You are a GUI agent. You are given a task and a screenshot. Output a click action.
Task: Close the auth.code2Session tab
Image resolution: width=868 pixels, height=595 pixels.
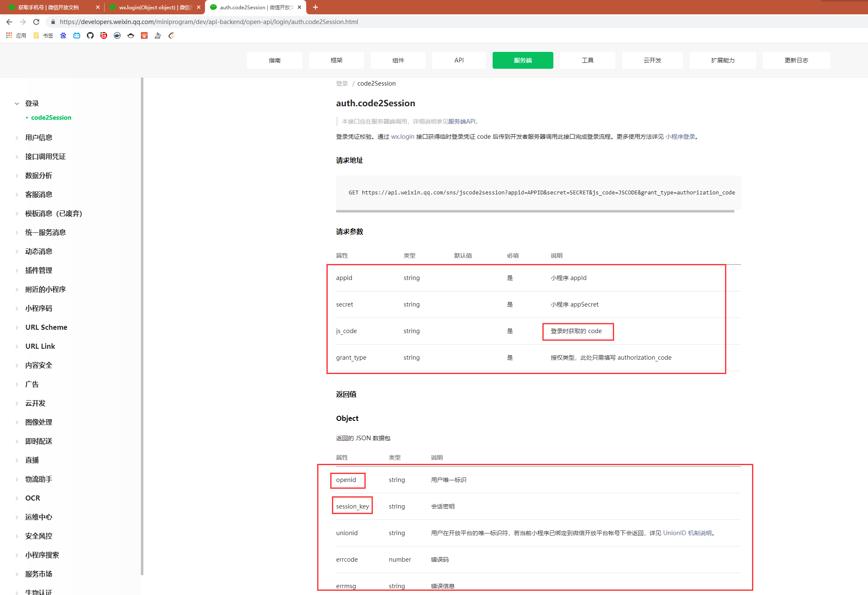[x=299, y=7]
